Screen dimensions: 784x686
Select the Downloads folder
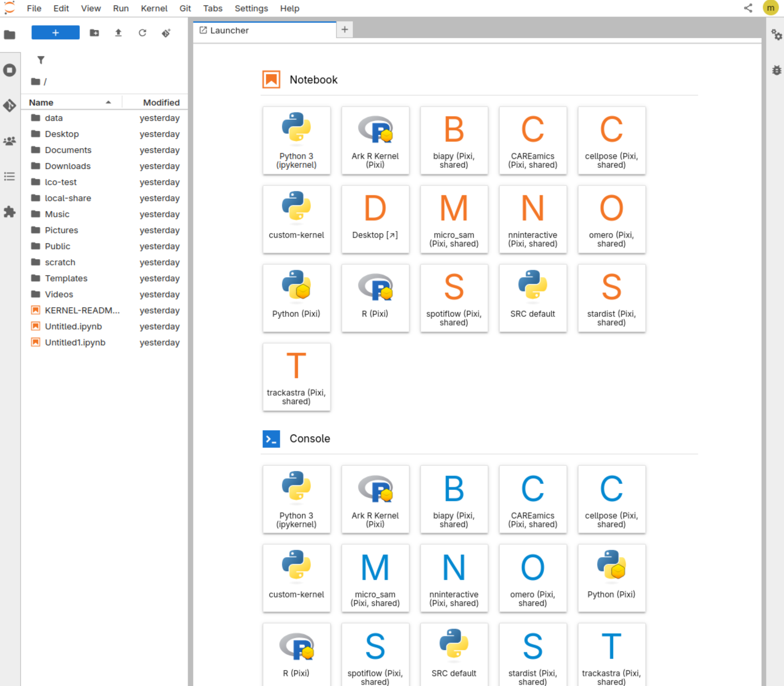[x=105, y=166]
